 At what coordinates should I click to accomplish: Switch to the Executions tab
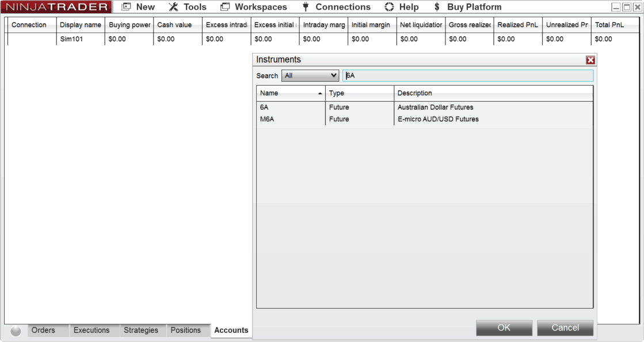tap(93, 331)
